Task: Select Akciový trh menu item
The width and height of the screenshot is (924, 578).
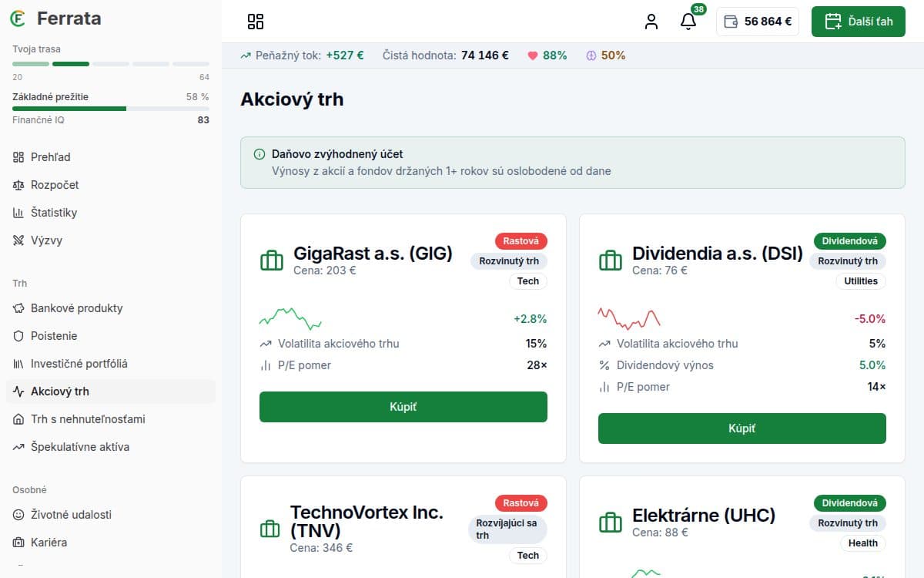Action: [111, 391]
